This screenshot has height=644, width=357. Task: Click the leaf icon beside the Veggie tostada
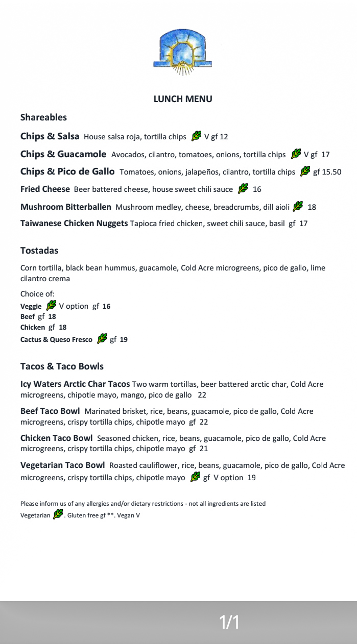point(51,306)
